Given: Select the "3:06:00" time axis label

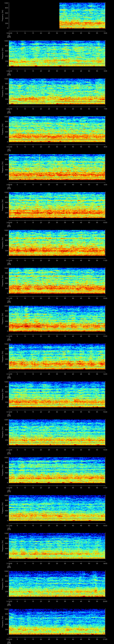Looking at the screenshot, I should click(x=9, y=109).
